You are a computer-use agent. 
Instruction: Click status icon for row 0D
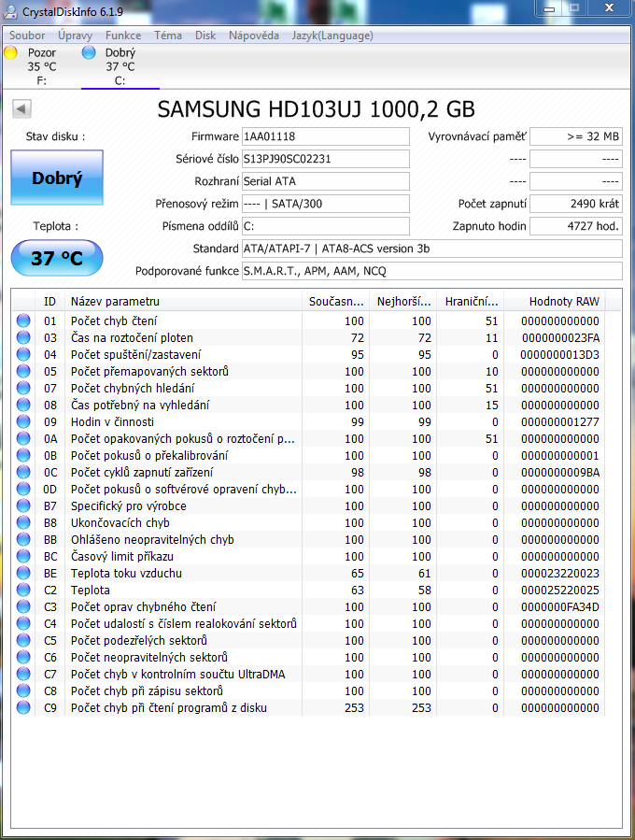point(23,489)
